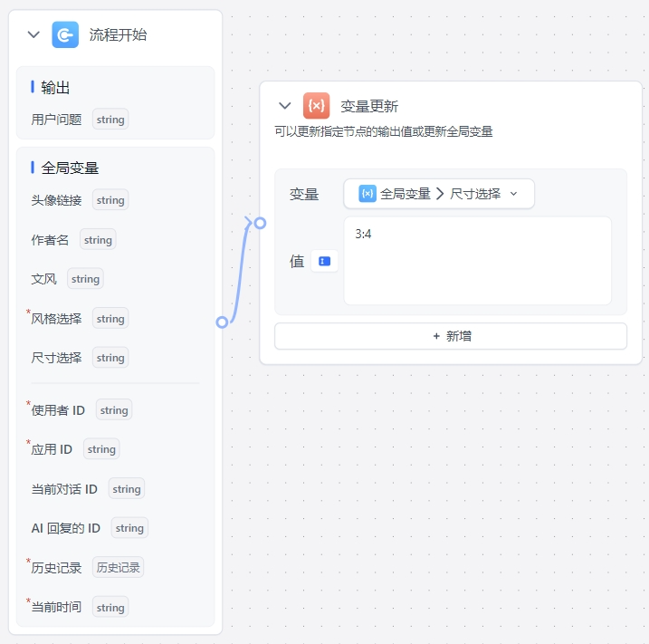Click the 变量 field label

pyautogui.click(x=304, y=194)
